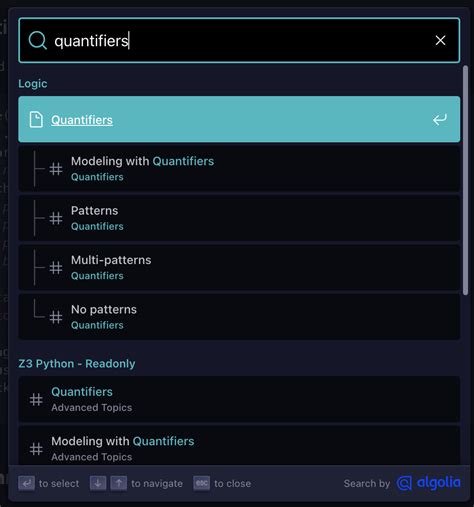Open the highlighted Quantifiers page result
The width and height of the screenshot is (474, 507).
coord(239,119)
